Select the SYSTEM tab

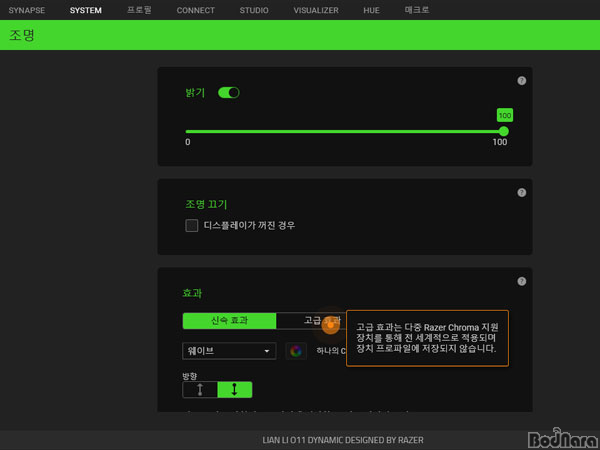(x=86, y=10)
